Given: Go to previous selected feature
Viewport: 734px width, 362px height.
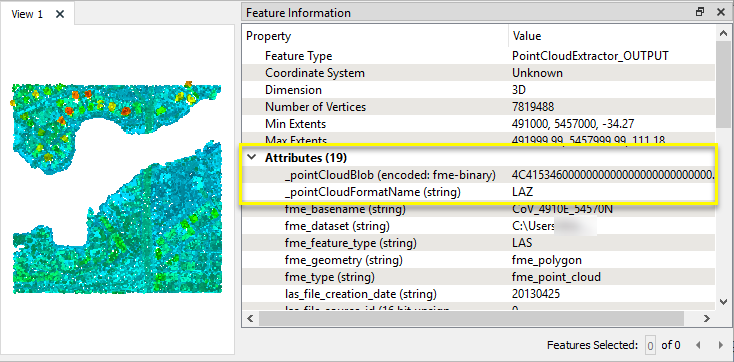Looking at the screenshot, I should tap(698, 346).
